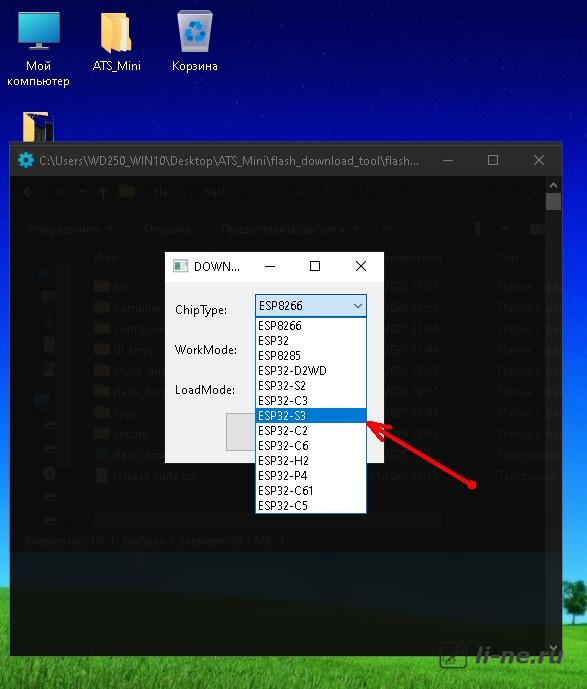The image size is (587, 689).
Task: Click the DOWNLOAD dialog title icon
Action: coord(180,266)
